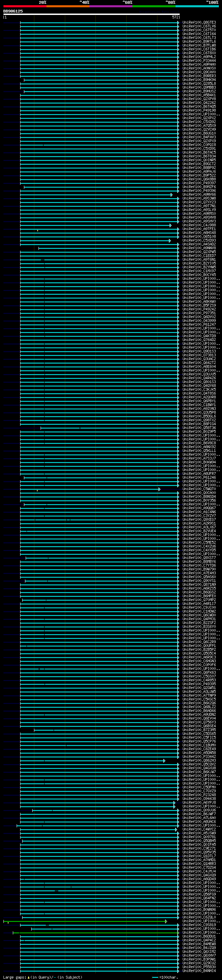The width and height of the screenshot is (222, 980).
Task: Select hit UniRef100_B4FAV3
Action: click(199, 137)
